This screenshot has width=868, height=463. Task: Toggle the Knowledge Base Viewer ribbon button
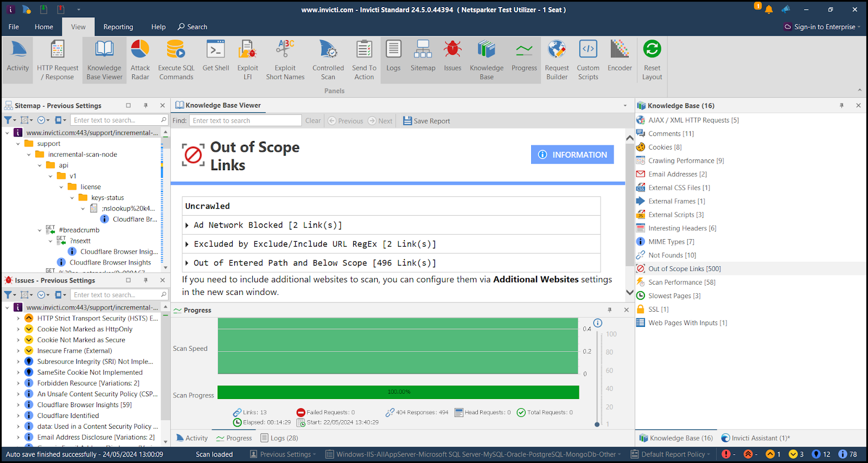pyautogui.click(x=104, y=60)
